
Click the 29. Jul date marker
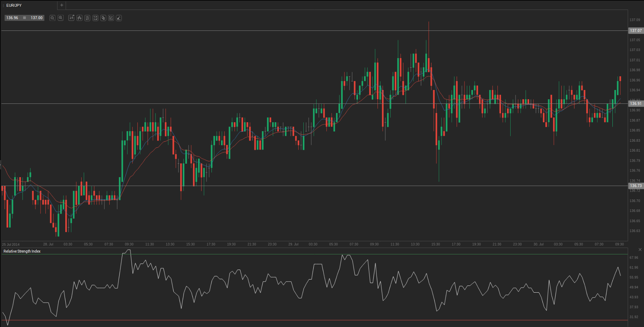293,244
